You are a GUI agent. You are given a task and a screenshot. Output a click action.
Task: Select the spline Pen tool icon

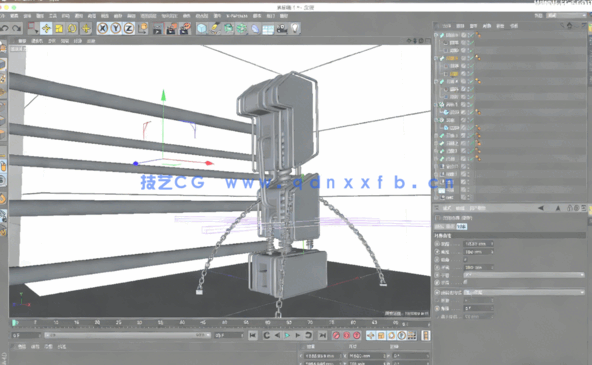pos(215,29)
